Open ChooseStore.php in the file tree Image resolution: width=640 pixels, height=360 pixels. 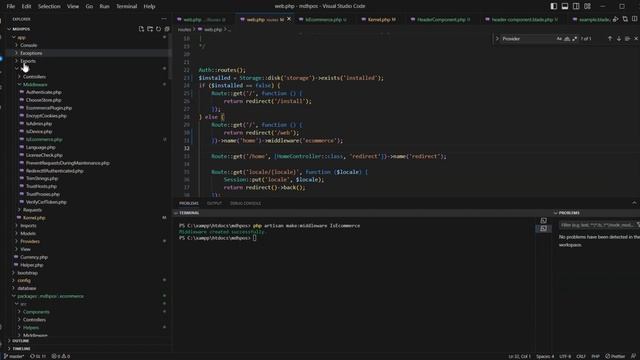[x=43, y=100]
